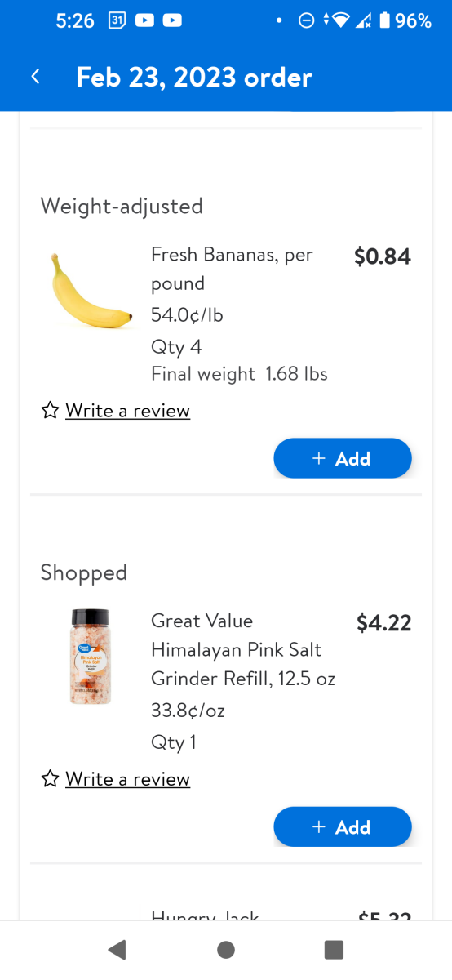The height and width of the screenshot is (980, 452).
Task: Tap the star icon under bananas
Action: pyautogui.click(x=50, y=410)
